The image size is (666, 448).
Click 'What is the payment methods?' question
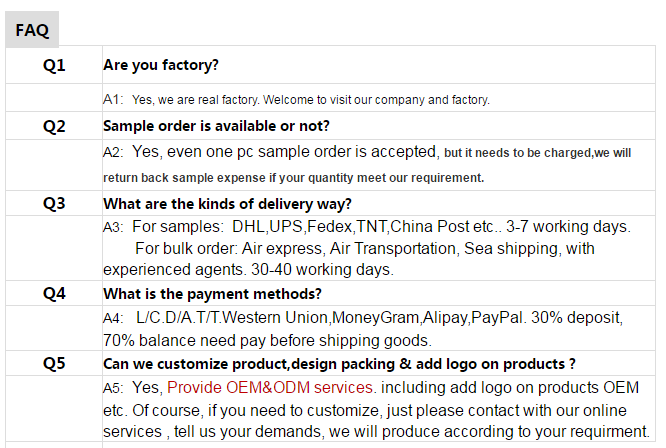[x=212, y=294]
